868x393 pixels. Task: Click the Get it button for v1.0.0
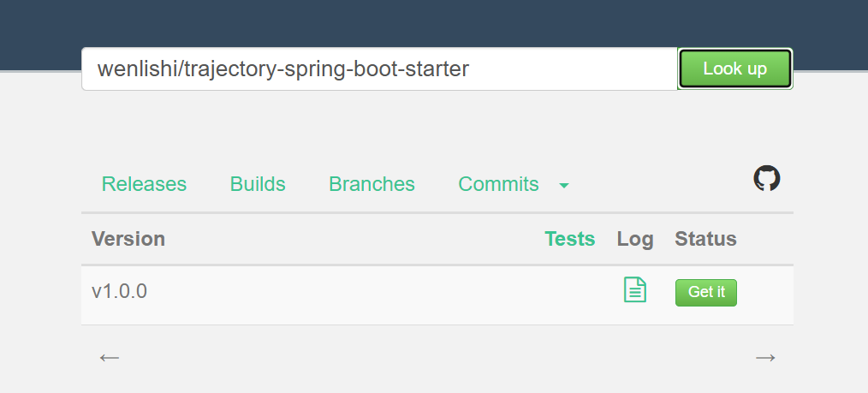click(x=705, y=292)
